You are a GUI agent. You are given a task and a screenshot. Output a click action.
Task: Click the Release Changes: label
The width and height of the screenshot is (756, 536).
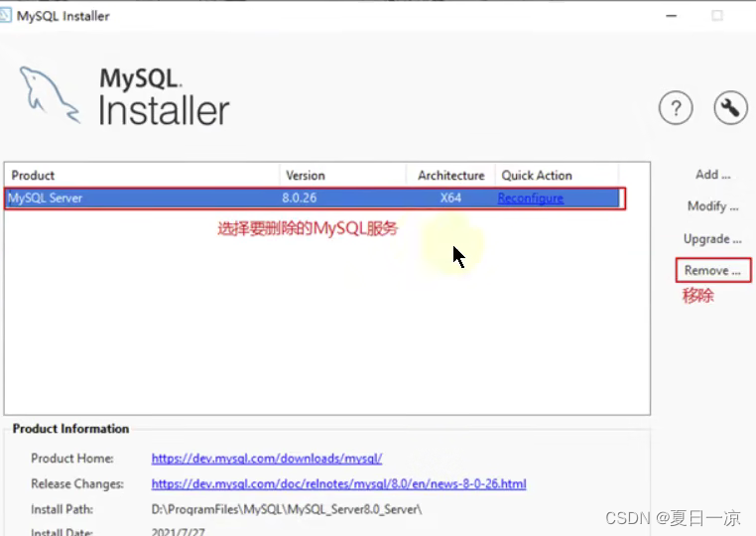pos(77,484)
